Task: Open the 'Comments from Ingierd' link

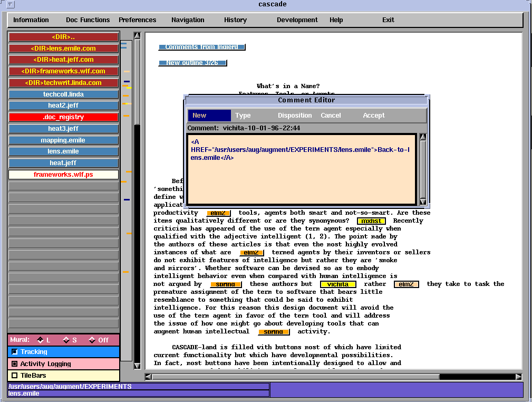Action: tap(201, 47)
